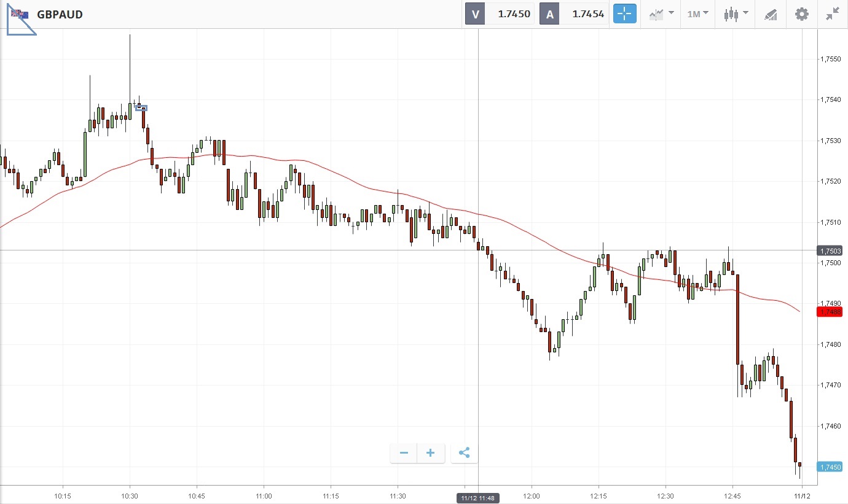Zoom in with the plus button
848x504 pixels.
[431, 453]
